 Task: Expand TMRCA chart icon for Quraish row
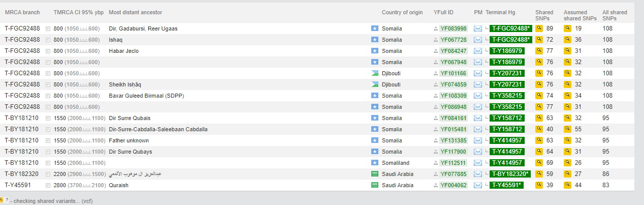[x=48, y=185]
